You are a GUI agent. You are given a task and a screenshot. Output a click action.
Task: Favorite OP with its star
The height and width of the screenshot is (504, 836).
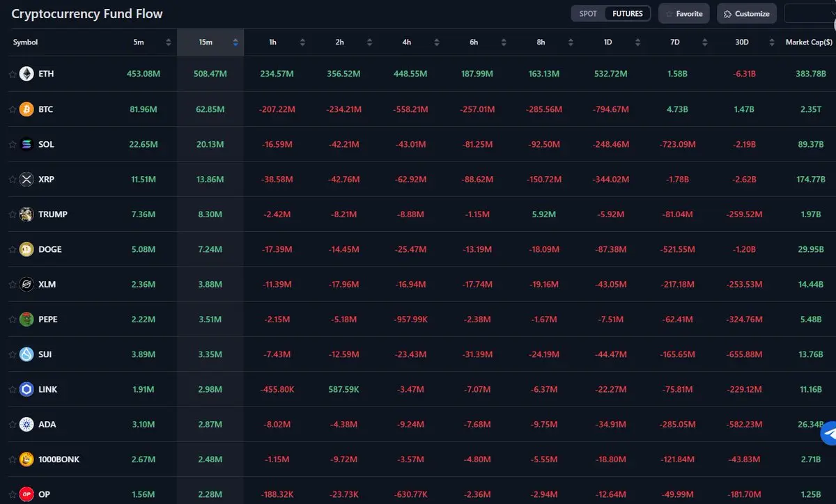pos(12,494)
